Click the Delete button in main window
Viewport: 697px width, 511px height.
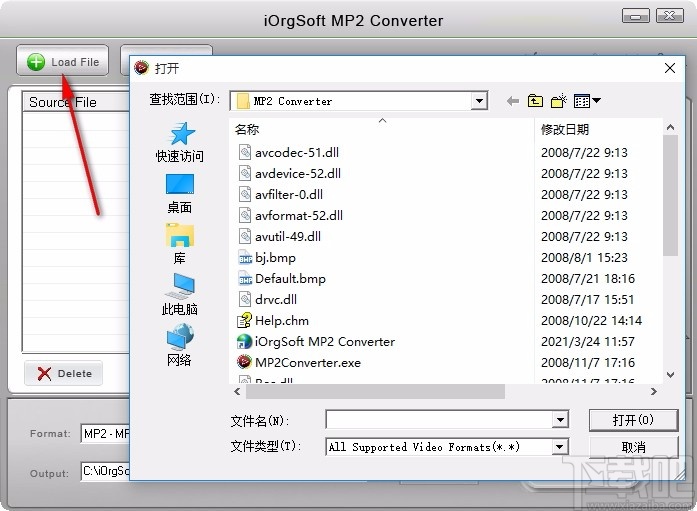[x=64, y=373]
